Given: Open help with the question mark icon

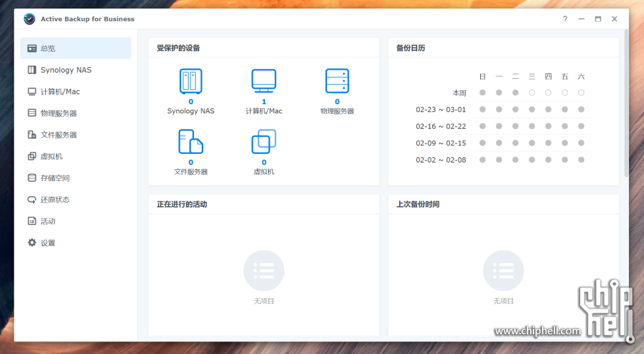Looking at the screenshot, I should [x=565, y=19].
